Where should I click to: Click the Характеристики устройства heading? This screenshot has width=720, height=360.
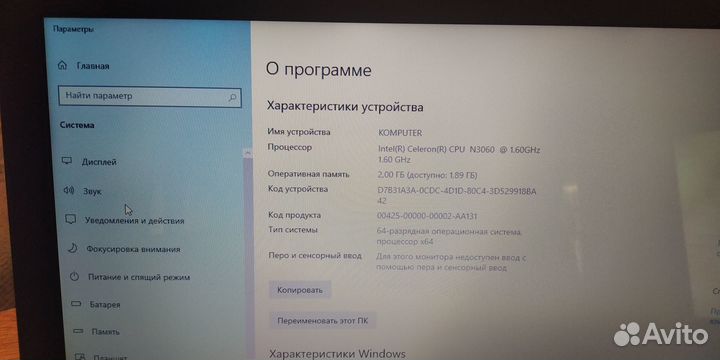coord(345,107)
